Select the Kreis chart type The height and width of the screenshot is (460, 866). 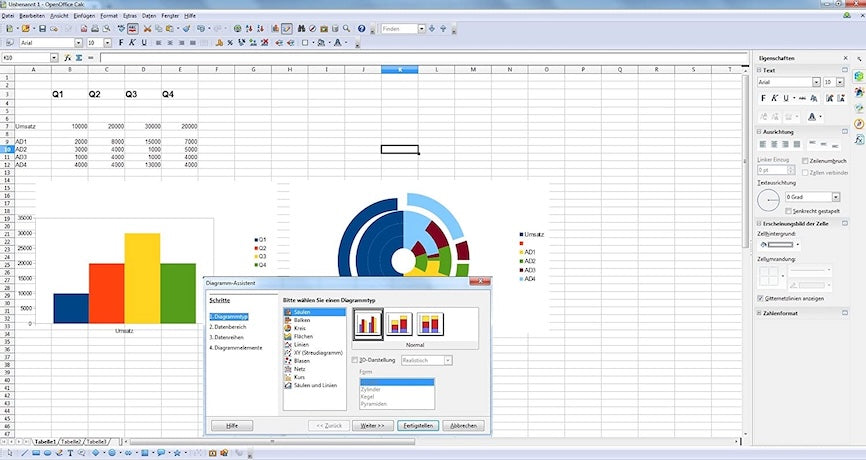[x=300, y=328]
